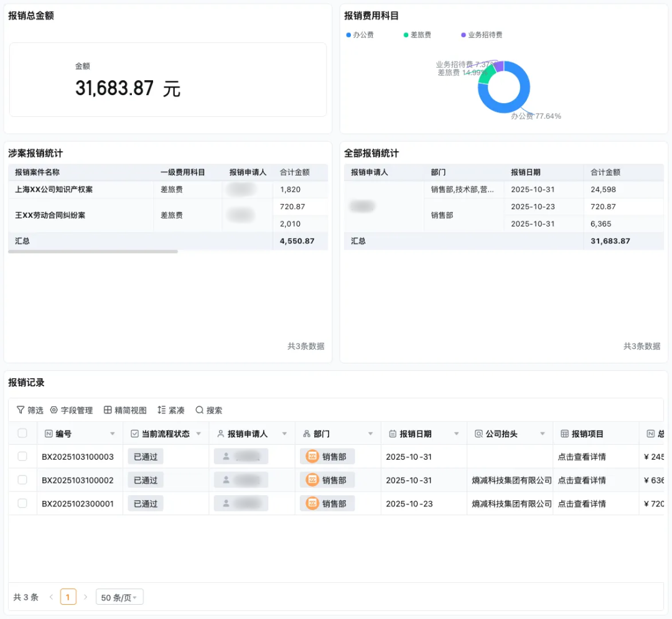
Task: Click the 合计金额 header in 全部报销统计
Action: (606, 172)
